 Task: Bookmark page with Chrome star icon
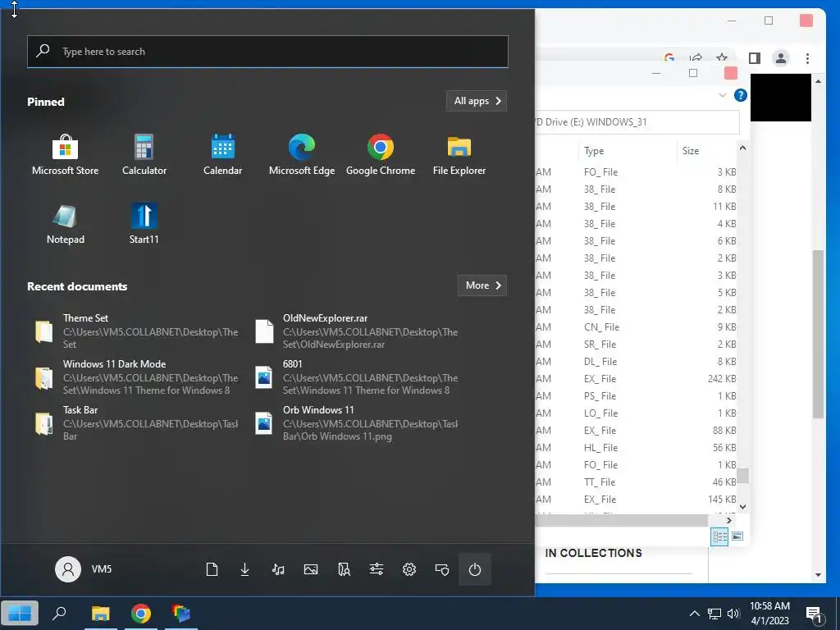(722, 58)
